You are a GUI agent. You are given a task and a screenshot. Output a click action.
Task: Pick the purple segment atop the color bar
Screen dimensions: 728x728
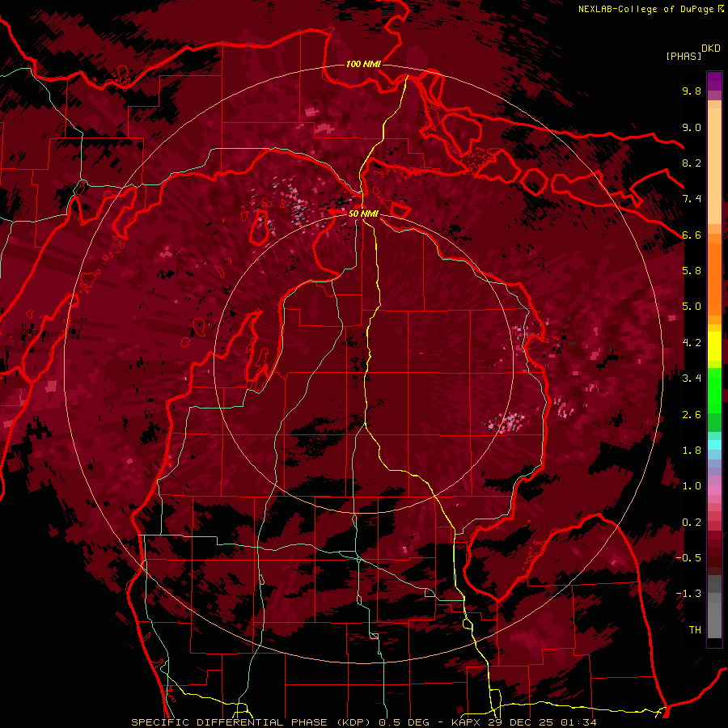(714, 81)
